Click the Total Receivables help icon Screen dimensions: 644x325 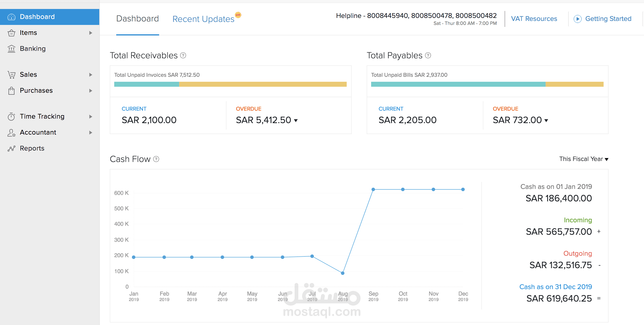tap(183, 56)
